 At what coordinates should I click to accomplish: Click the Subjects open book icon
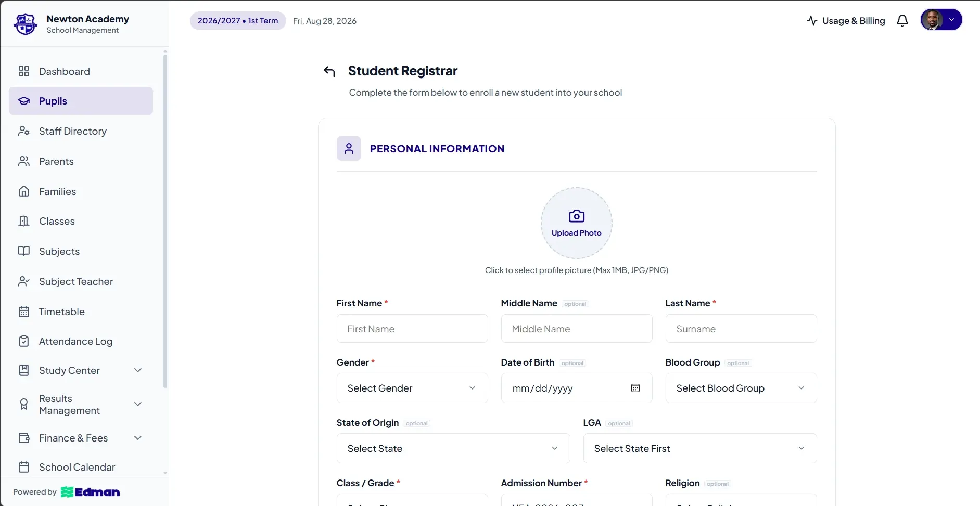[x=24, y=251]
